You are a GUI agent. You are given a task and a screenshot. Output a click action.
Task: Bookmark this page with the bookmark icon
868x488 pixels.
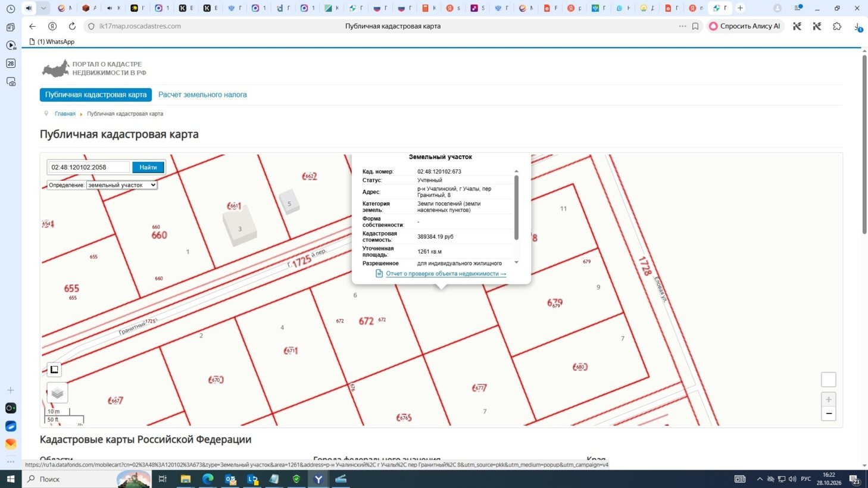click(x=695, y=26)
